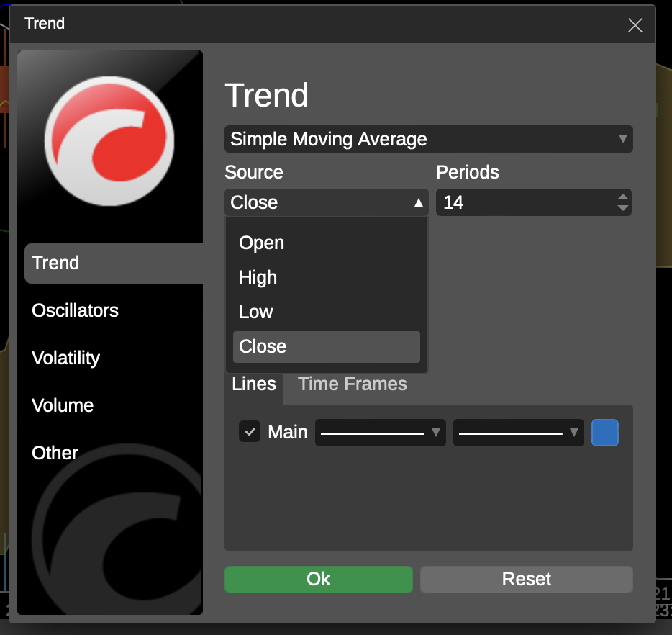Open the blue Main line color swatch
672x635 pixels.
(x=604, y=433)
